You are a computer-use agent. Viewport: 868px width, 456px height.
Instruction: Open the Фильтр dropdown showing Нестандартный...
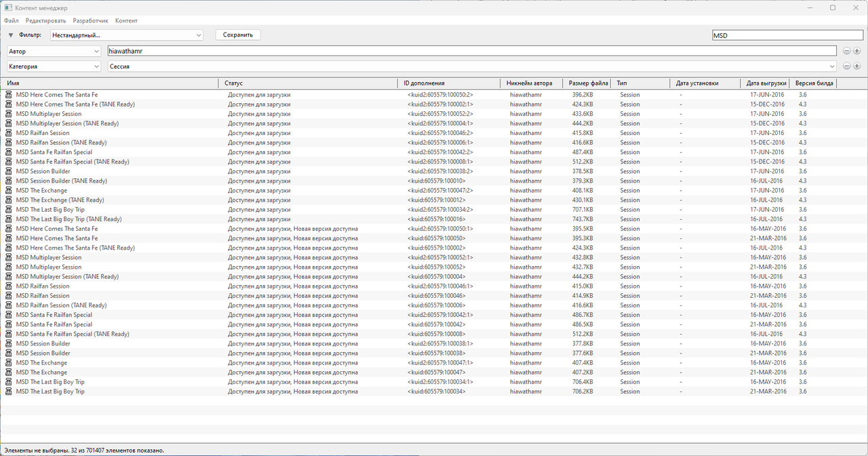pyautogui.click(x=127, y=35)
